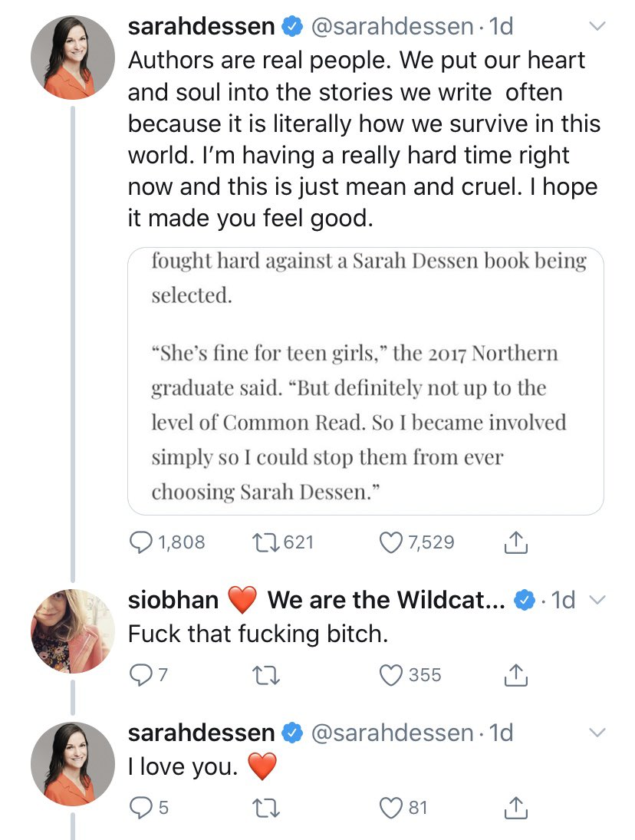Retweet the main tweet with 621 retweets
The image size is (635, 840).
pyautogui.click(x=268, y=542)
